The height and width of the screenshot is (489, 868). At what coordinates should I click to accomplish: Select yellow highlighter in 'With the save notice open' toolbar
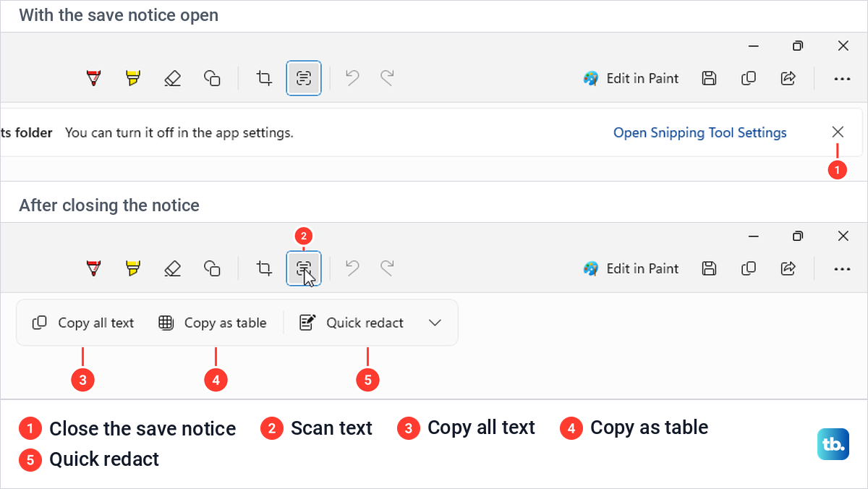[132, 78]
